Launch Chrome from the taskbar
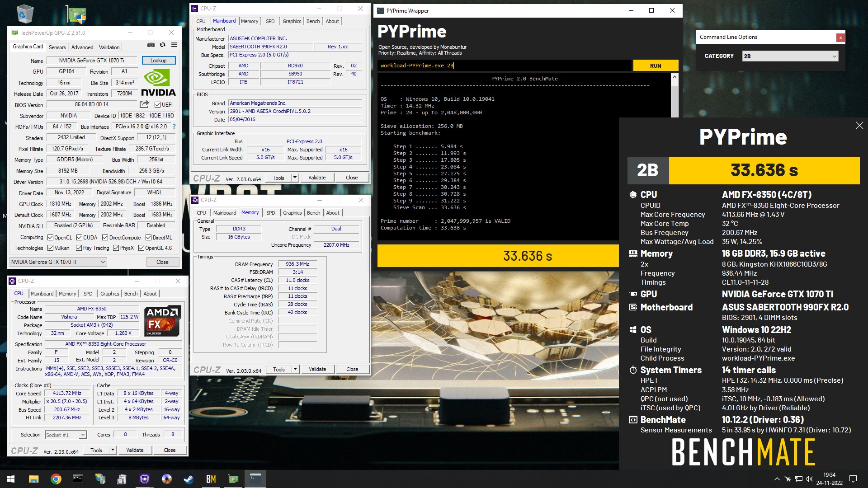868x488 pixels. [56, 479]
